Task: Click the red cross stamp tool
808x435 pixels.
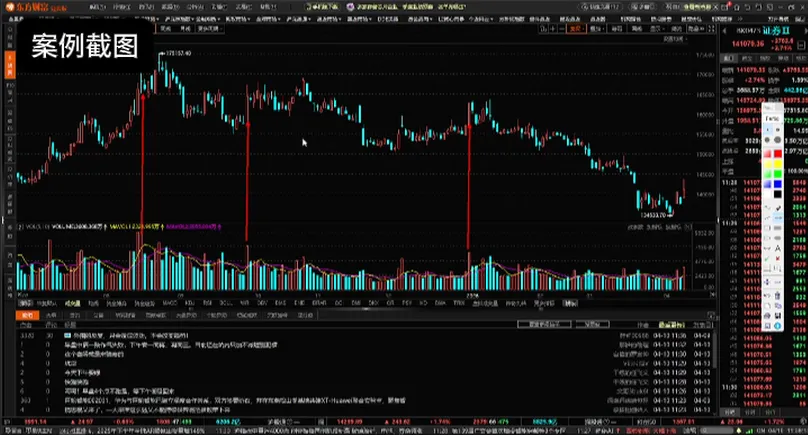Action: point(778,258)
